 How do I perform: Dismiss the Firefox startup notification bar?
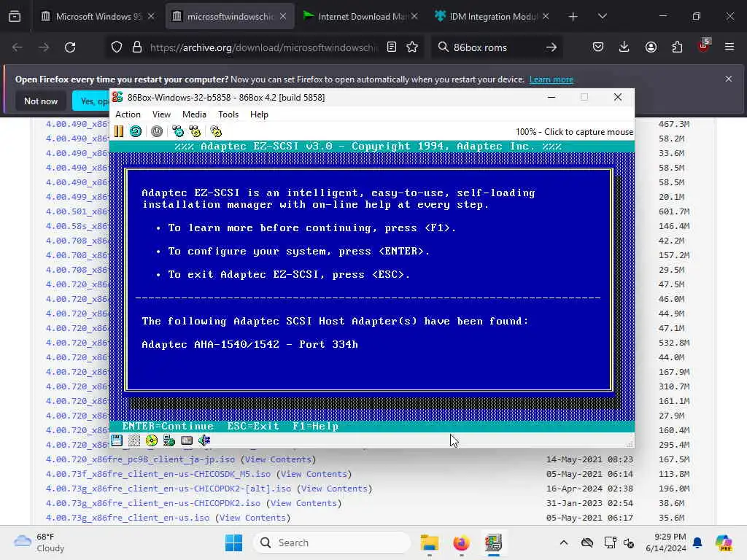[729, 79]
